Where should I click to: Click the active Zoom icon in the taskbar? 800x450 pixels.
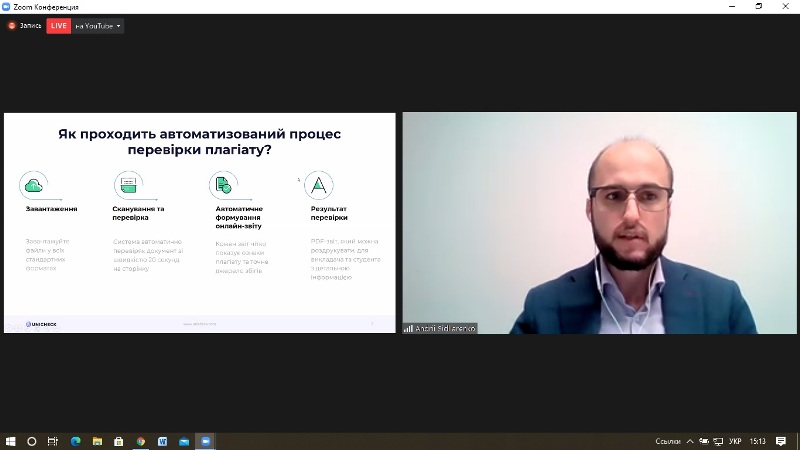point(206,441)
